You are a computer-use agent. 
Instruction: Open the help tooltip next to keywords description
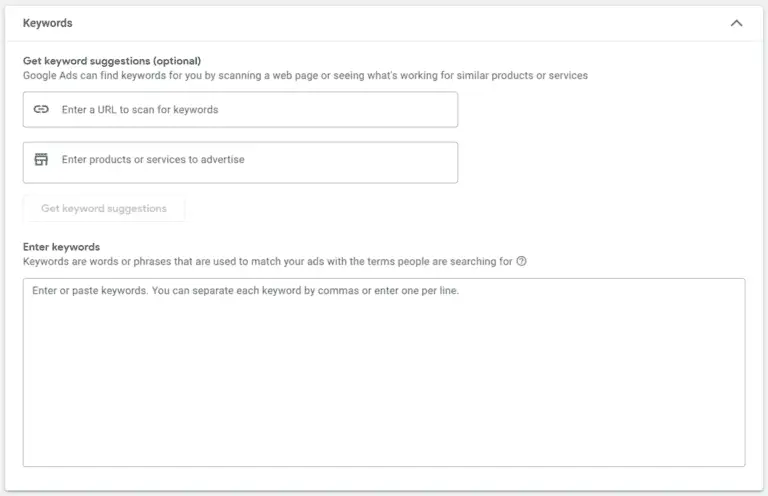tap(522, 261)
